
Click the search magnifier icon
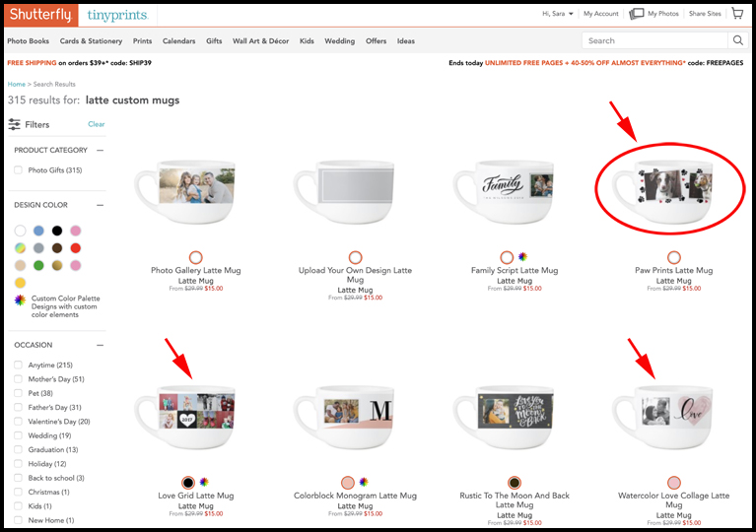tap(737, 40)
